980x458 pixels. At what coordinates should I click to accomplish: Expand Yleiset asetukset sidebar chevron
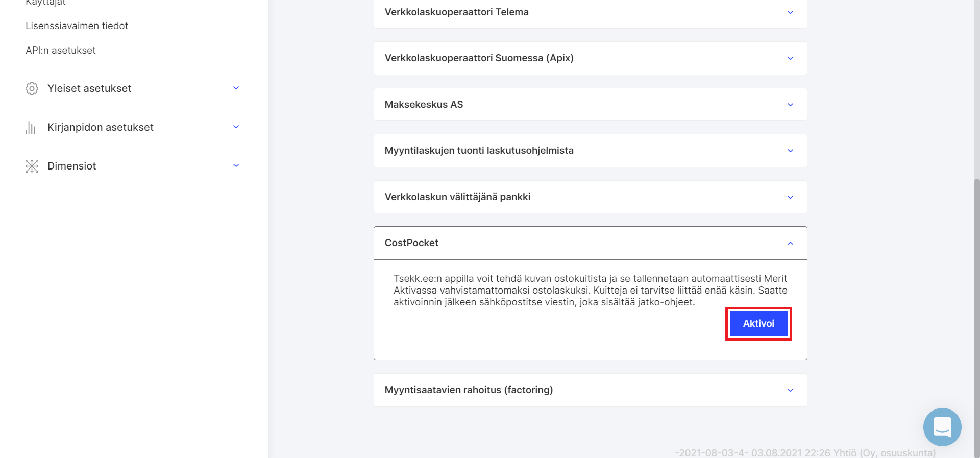236,88
